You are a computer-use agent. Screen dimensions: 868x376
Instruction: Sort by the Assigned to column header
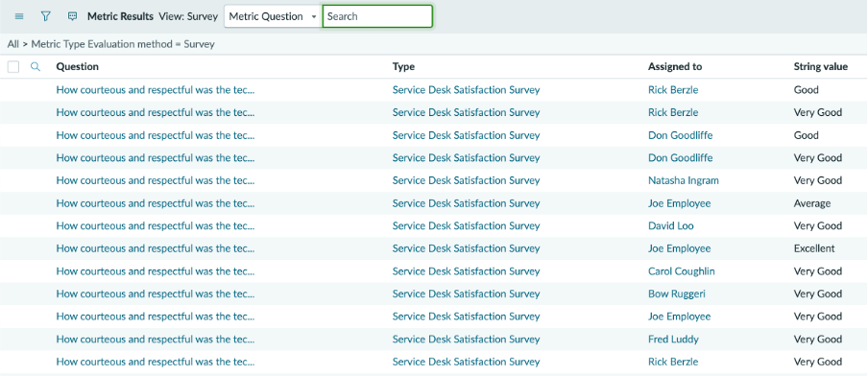(x=675, y=67)
